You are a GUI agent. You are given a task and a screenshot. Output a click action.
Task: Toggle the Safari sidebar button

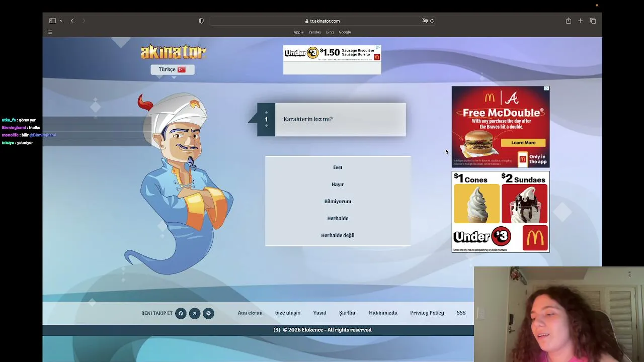pyautogui.click(x=52, y=21)
